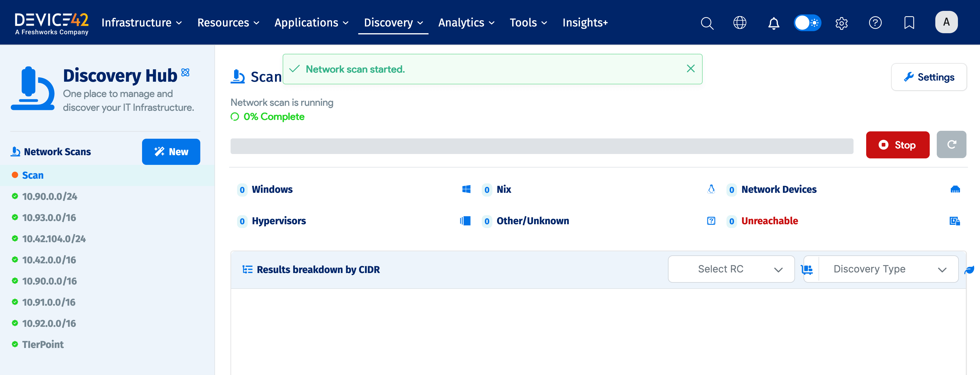Click the help question mark icon
980x375 pixels.
tap(875, 23)
